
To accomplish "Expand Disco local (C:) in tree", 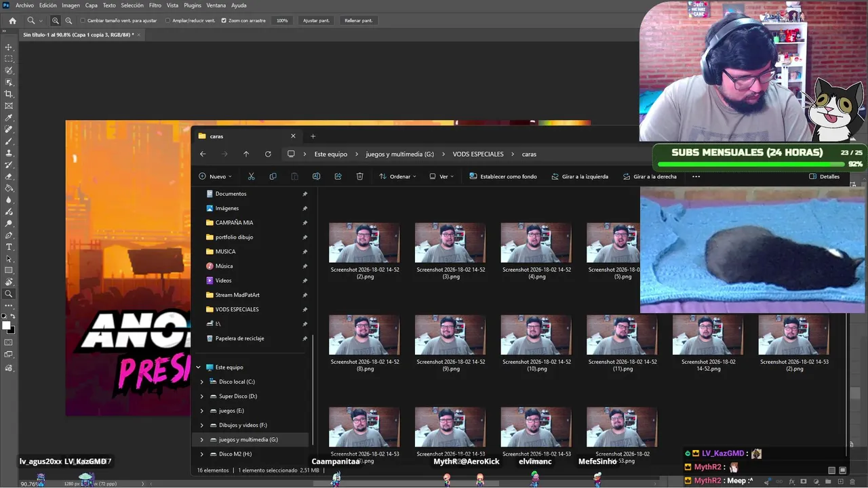I will coord(201,382).
